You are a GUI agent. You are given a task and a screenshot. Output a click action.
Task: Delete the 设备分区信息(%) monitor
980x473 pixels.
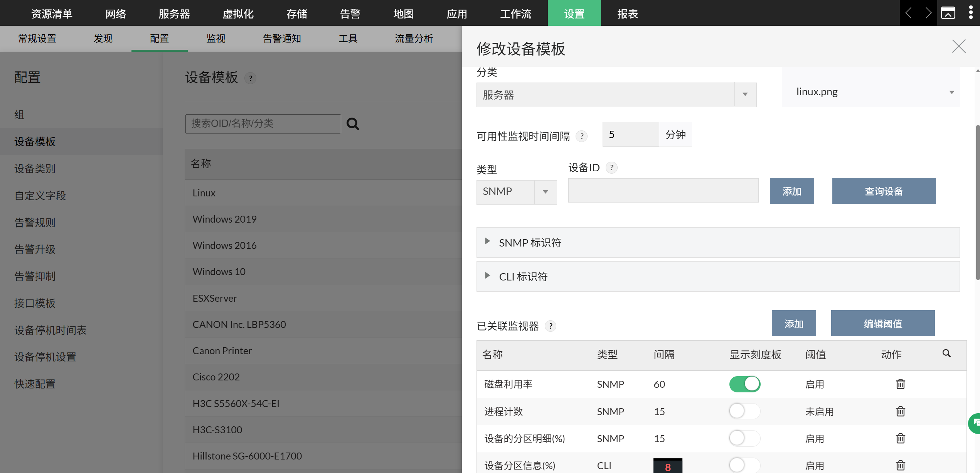pos(900,465)
